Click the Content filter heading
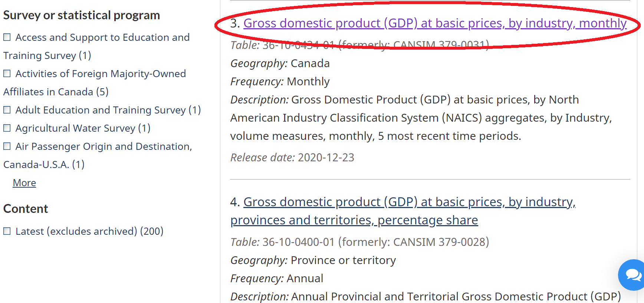This screenshot has height=303, width=644. click(x=26, y=209)
